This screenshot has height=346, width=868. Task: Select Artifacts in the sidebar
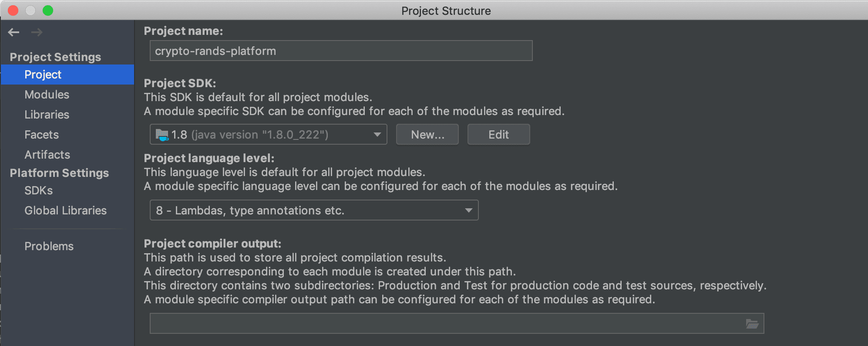[x=47, y=155]
